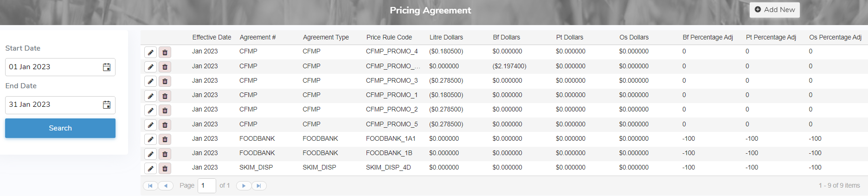The width and height of the screenshot is (868, 196).
Task: Go to the last page
Action: pos(259,186)
